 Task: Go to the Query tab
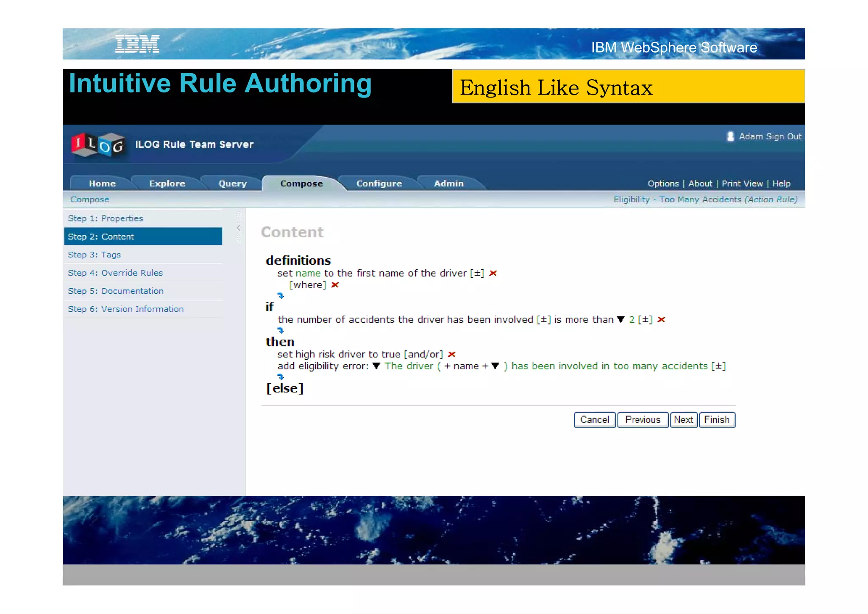(x=233, y=184)
